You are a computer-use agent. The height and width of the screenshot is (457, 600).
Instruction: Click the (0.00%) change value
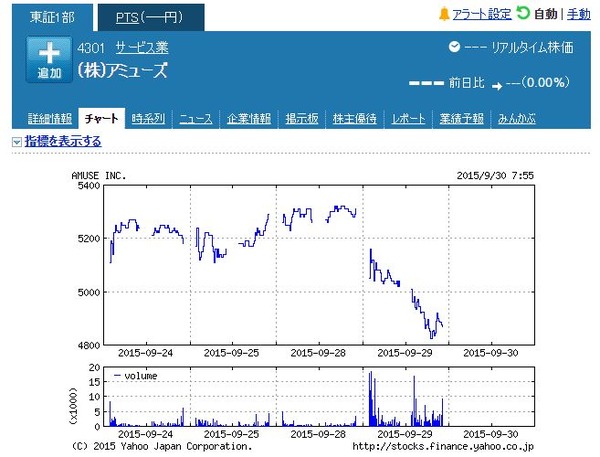tap(545, 82)
